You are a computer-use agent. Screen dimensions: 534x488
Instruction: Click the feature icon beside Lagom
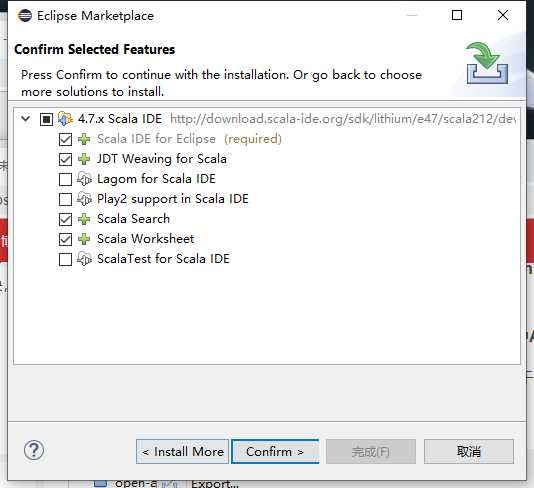84,179
